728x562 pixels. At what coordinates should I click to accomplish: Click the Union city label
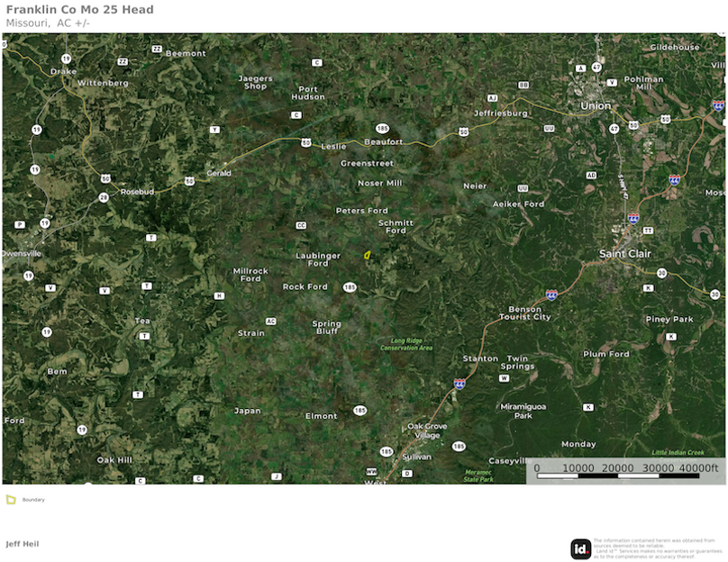(x=595, y=105)
